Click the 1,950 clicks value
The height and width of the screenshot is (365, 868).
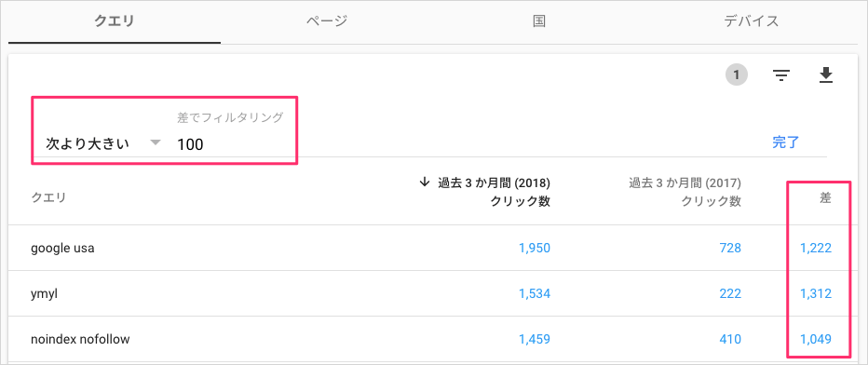pos(535,249)
